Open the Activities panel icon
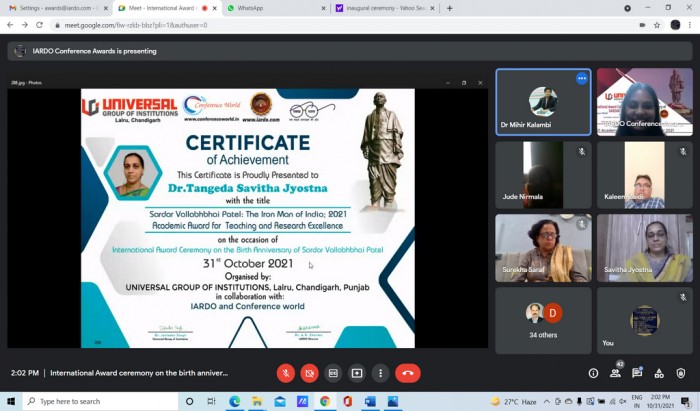The image size is (700, 411). 659,373
